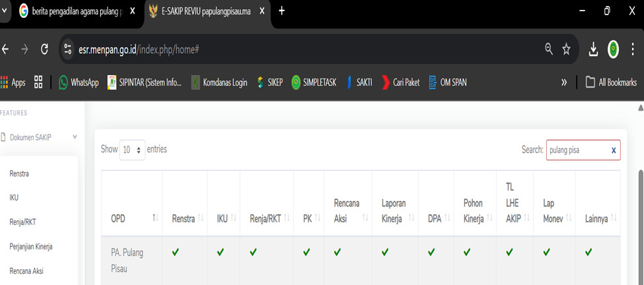Open the SIMPLETASK bookmark
This screenshot has height=285, width=644.
coord(314,82)
